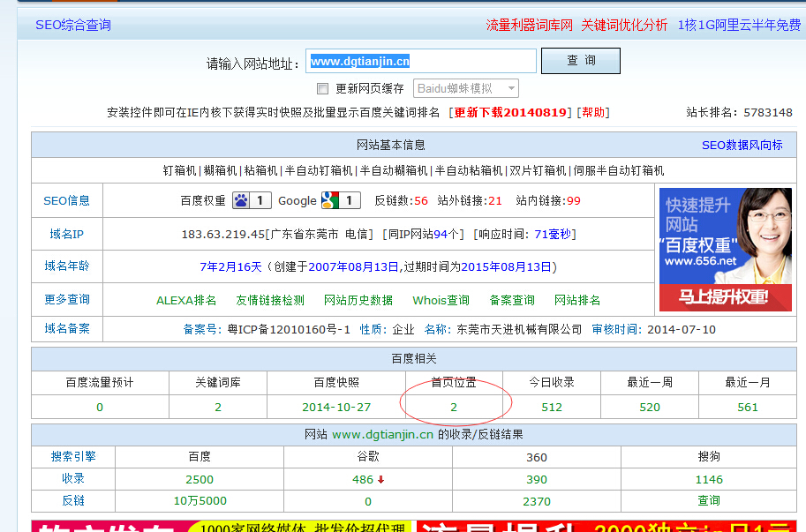Focus the website address input field
The height and width of the screenshot is (532, 806).
point(421,61)
